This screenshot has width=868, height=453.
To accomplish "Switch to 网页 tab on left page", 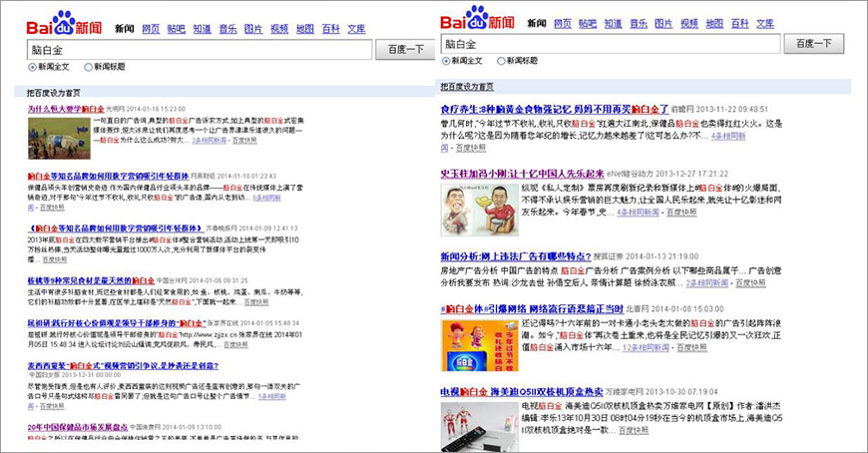I will pyautogui.click(x=151, y=29).
